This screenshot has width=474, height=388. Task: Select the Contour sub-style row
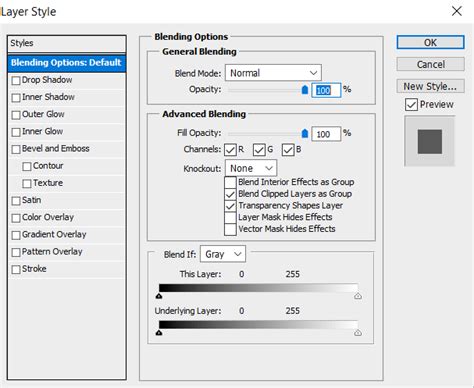pyautogui.click(x=66, y=166)
